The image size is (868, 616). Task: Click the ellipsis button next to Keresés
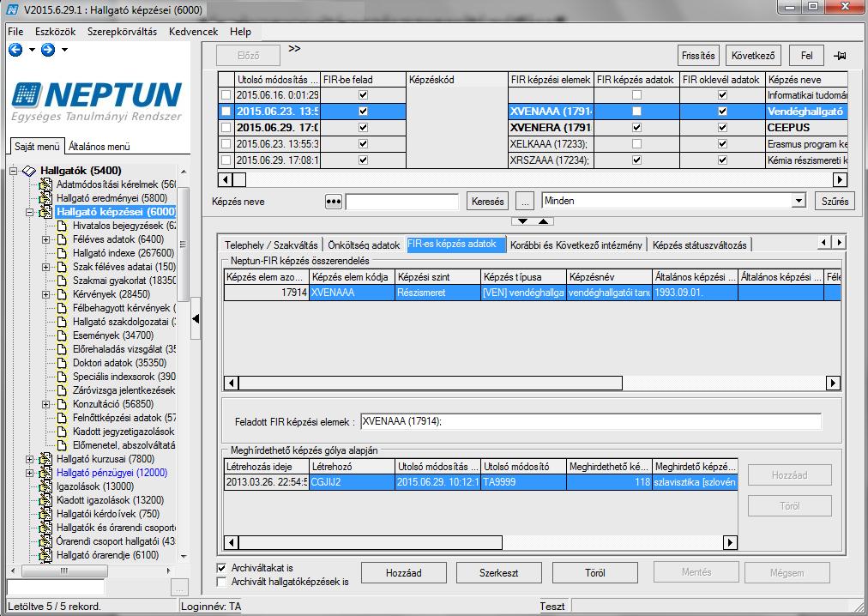pyautogui.click(x=525, y=202)
